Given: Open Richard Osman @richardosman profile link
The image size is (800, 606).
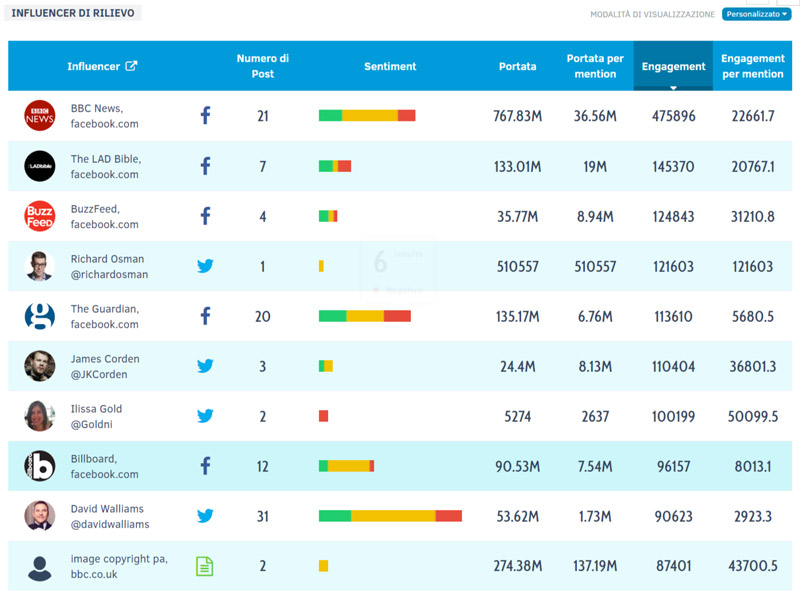Looking at the screenshot, I should 109,266.
